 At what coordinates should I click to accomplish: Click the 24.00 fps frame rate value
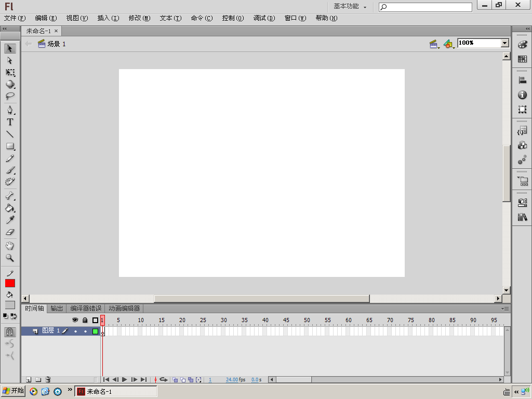coord(232,380)
